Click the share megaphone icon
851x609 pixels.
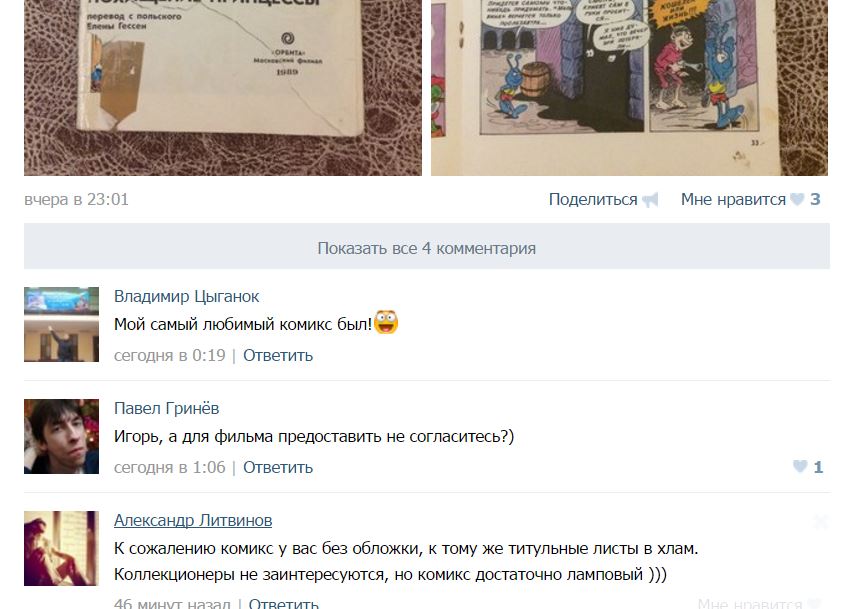[650, 200]
